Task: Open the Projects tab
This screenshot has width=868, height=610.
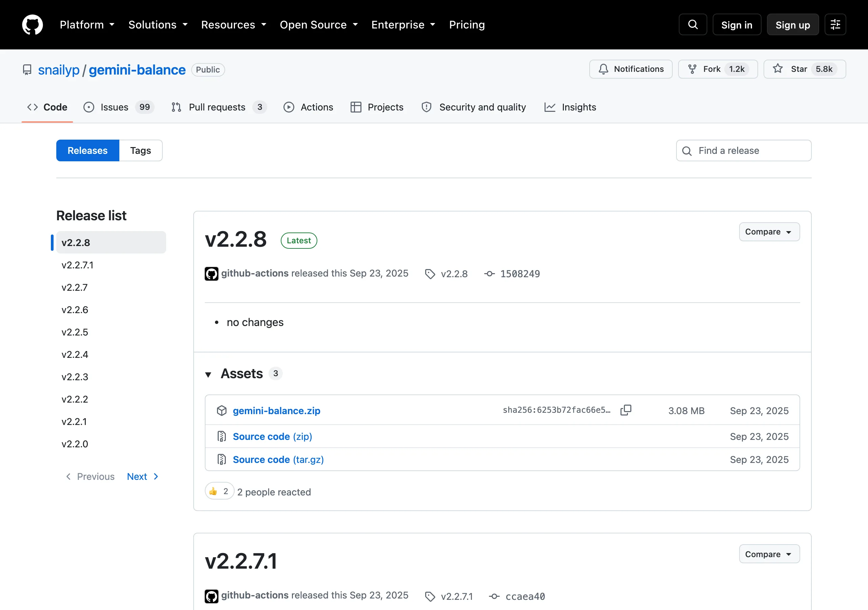Action: click(x=377, y=107)
